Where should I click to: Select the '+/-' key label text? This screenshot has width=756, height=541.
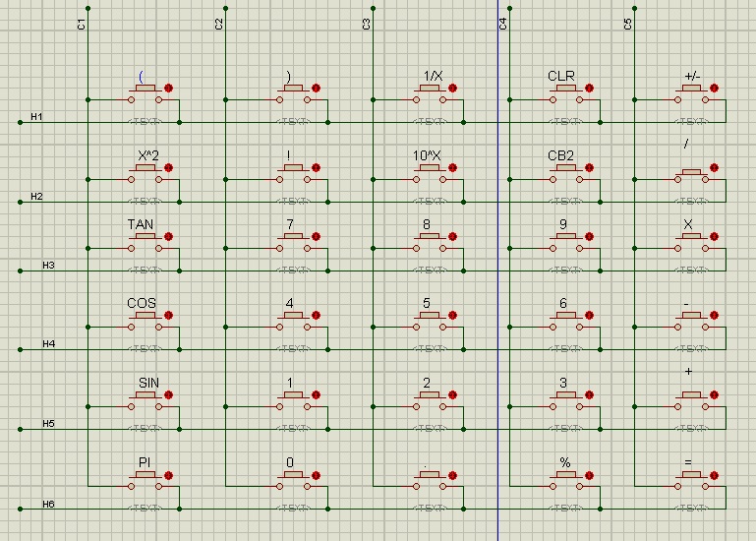point(692,76)
